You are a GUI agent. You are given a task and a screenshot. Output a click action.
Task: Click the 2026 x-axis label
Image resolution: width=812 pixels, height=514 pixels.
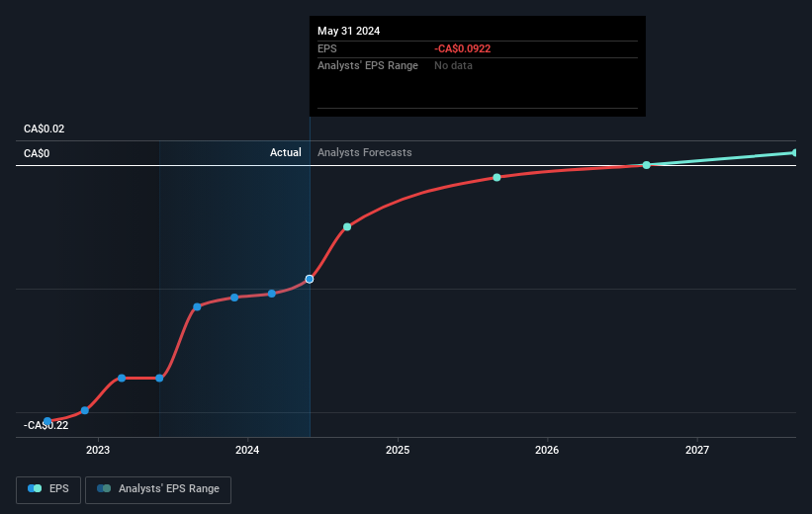pyautogui.click(x=547, y=450)
